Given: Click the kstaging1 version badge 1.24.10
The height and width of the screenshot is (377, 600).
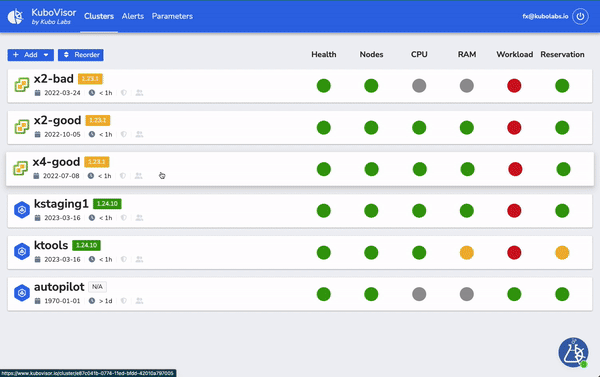Looking at the screenshot, I should point(107,204).
